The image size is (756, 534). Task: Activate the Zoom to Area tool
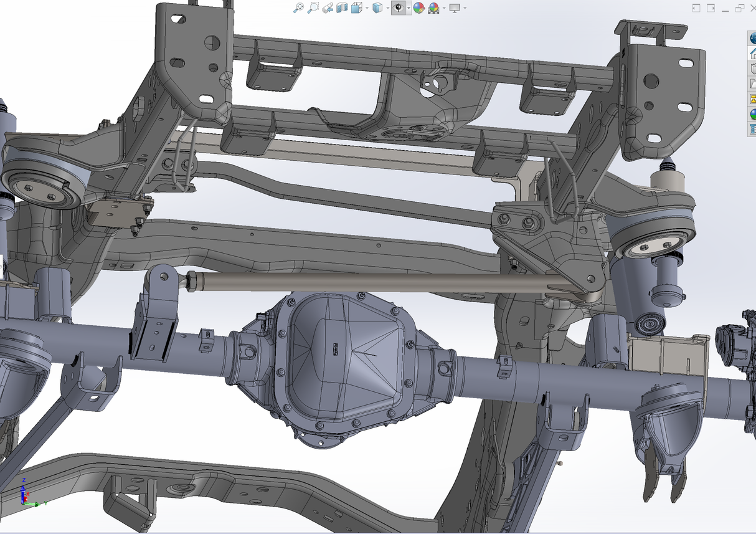coord(313,8)
